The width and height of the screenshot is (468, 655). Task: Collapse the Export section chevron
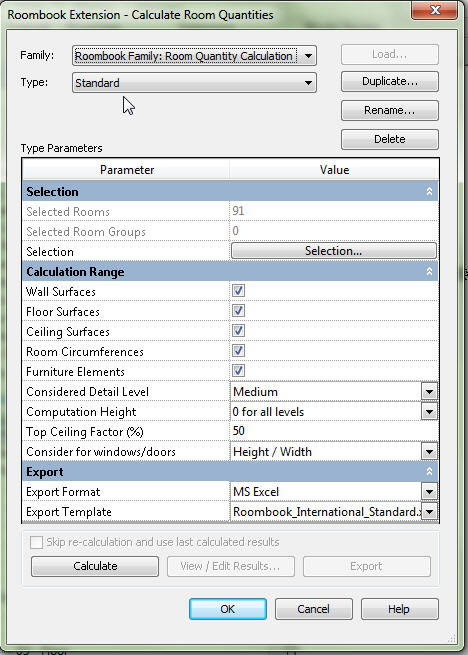(x=429, y=472)
